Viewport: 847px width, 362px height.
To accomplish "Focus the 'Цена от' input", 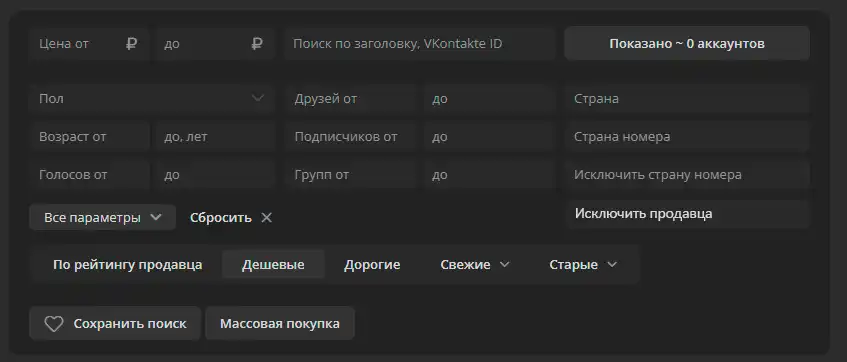I will 89,44.
